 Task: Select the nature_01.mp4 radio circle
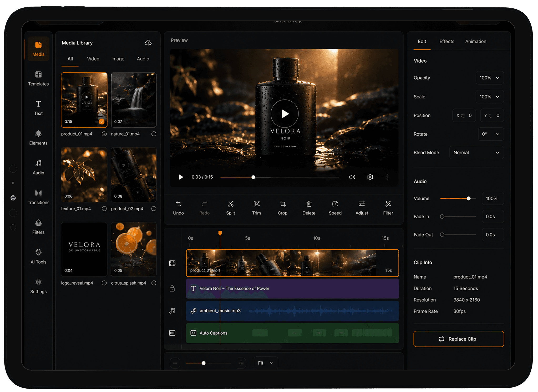pos(154,134)
